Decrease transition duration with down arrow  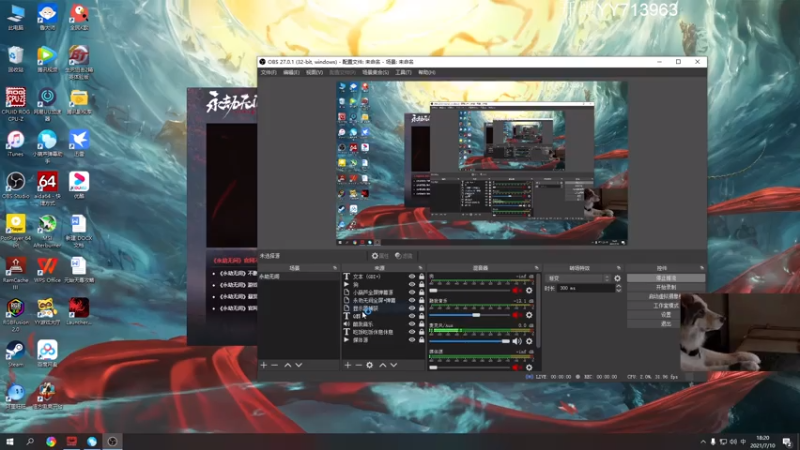coord(618,290)
